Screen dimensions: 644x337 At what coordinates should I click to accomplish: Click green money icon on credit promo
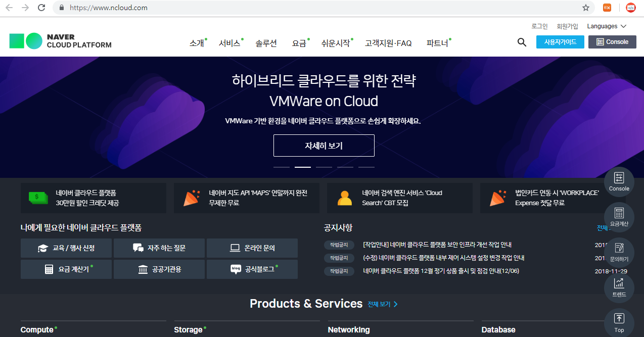pos(38,198)
